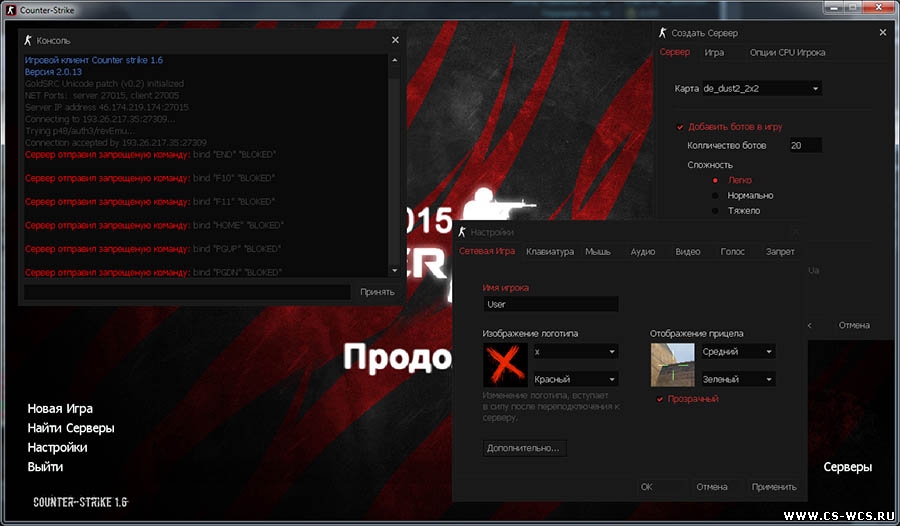Click the console scrollbar up arrow

[394, 60]
